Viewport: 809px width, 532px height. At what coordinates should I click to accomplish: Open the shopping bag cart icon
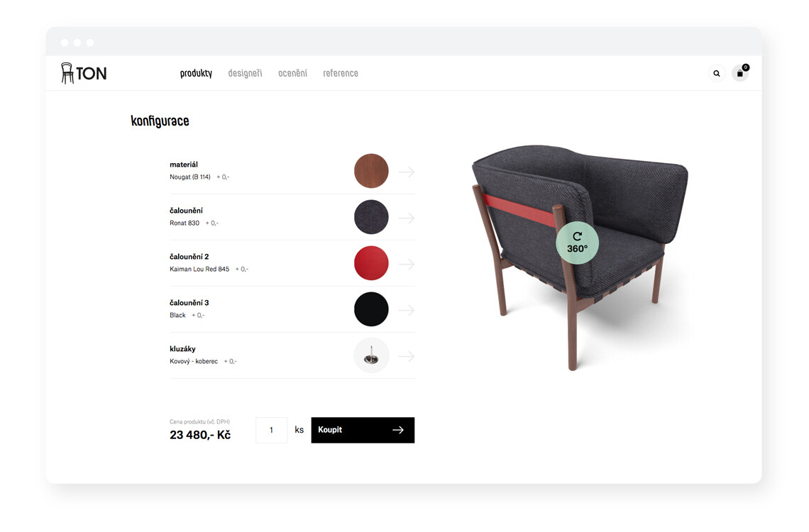tap(740, 72)
